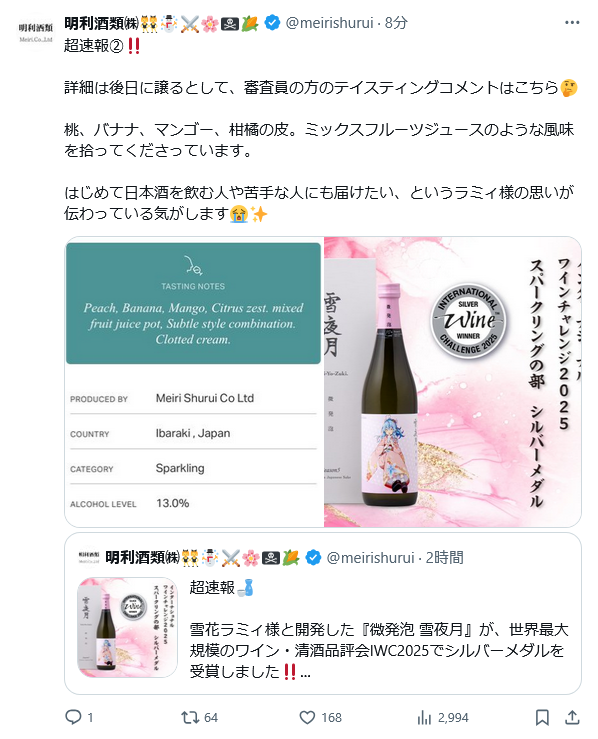This screenshot has width=598, height=739.
Task: Open the quoted post text about IWC2025
Action: coord(379,650)
